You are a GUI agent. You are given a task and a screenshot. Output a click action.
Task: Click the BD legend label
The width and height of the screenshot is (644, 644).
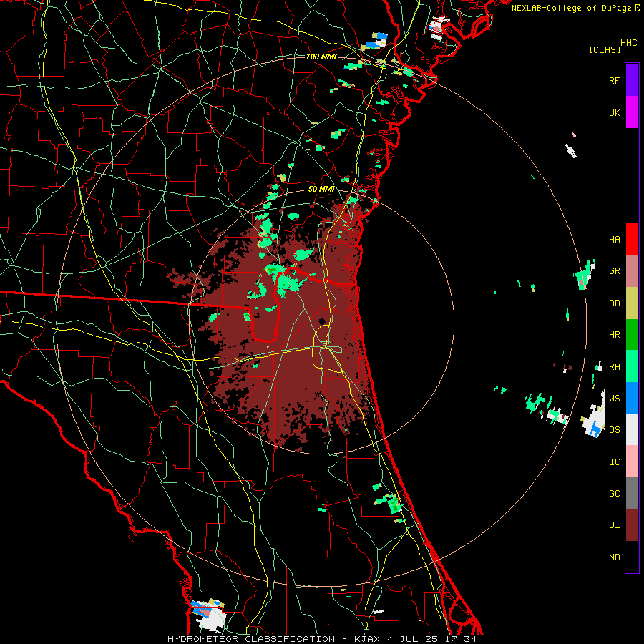click(x=614, y=303)
